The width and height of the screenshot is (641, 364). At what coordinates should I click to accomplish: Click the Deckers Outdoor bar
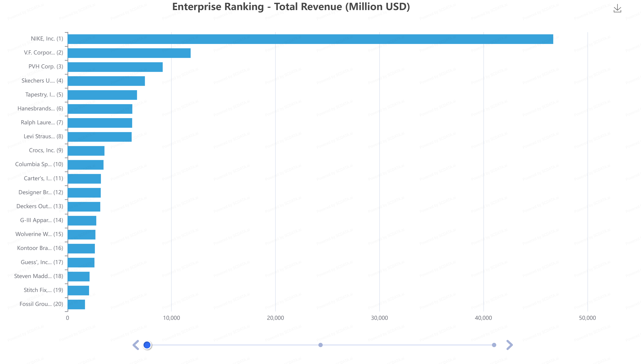tap(84, 207)
